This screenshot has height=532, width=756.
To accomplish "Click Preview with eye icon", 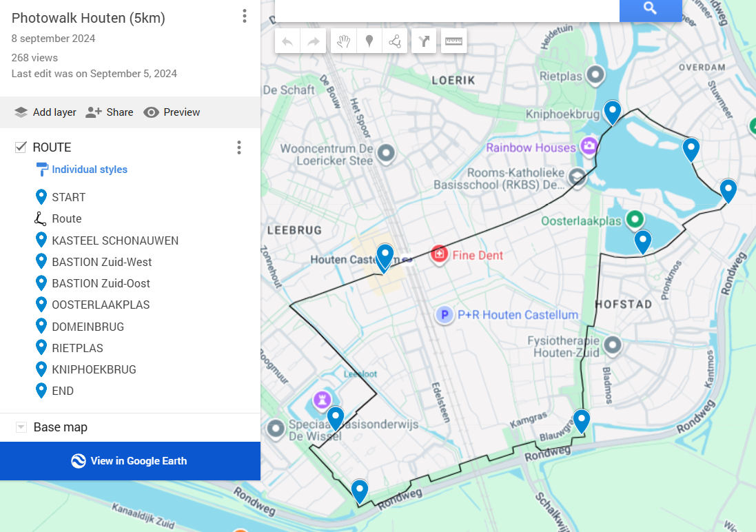I will (172, 112).
